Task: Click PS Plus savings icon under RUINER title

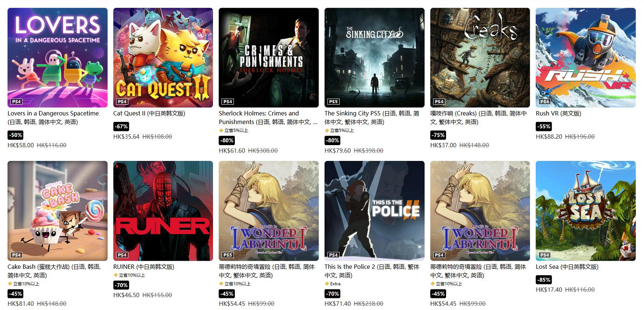Action: pyautogui.click(x=115, y=275)
